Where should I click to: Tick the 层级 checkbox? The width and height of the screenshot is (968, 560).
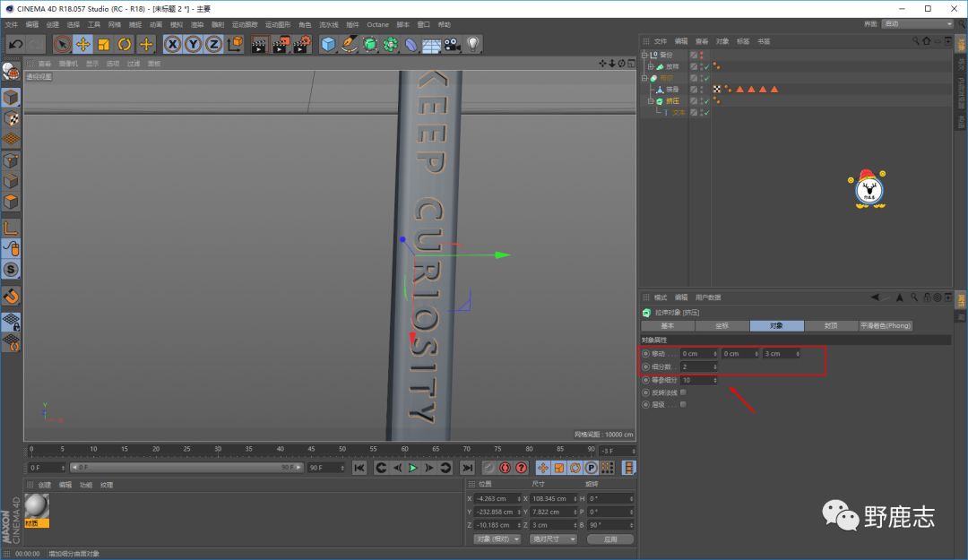683,405
